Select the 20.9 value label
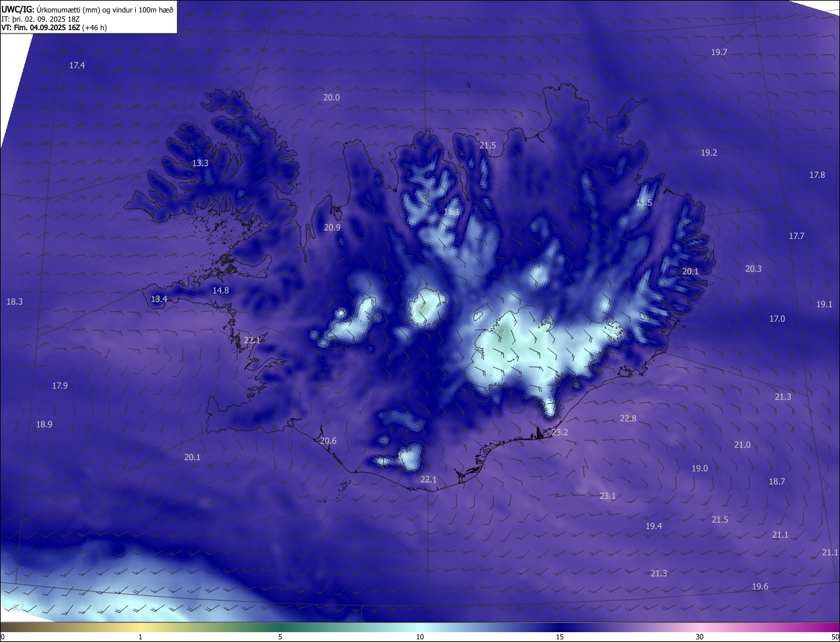Screen dimensions: 840x642 click(x=332, y=228)
